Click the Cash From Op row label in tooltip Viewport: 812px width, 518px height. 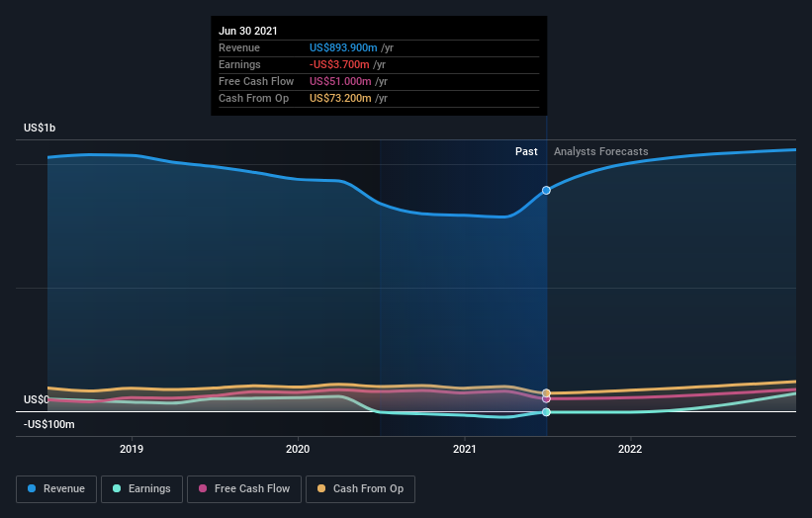click(x=254, y=98)
